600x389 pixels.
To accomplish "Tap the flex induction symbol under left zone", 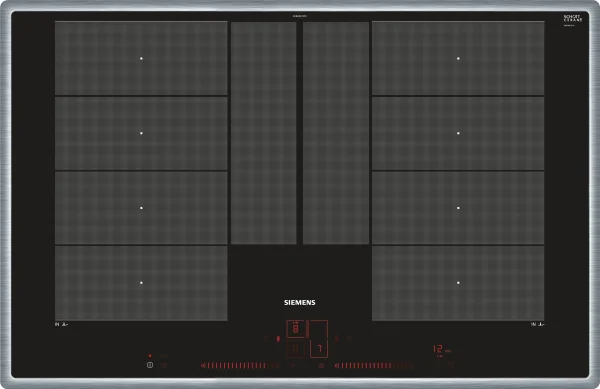I will pyautogui.click(x=61, y=324).
